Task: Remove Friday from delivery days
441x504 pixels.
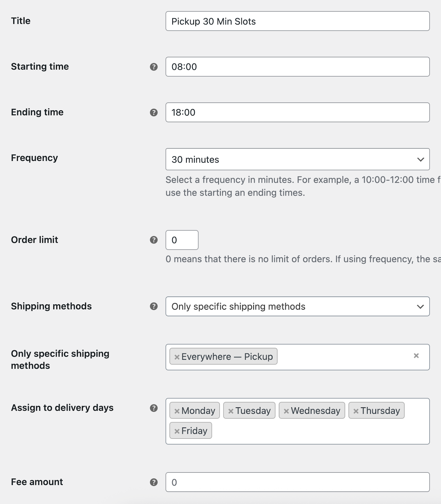Action: (177, 431)
